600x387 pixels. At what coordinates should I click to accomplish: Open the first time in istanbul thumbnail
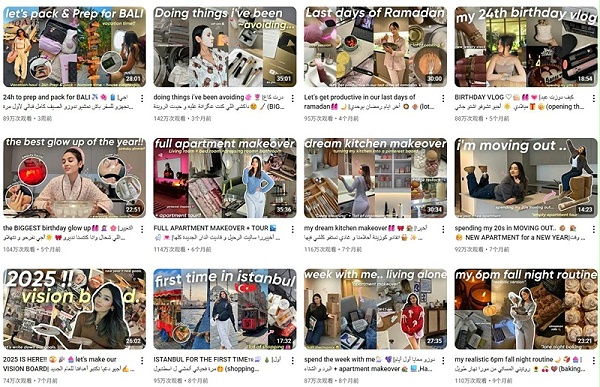(x=225, y=309)
